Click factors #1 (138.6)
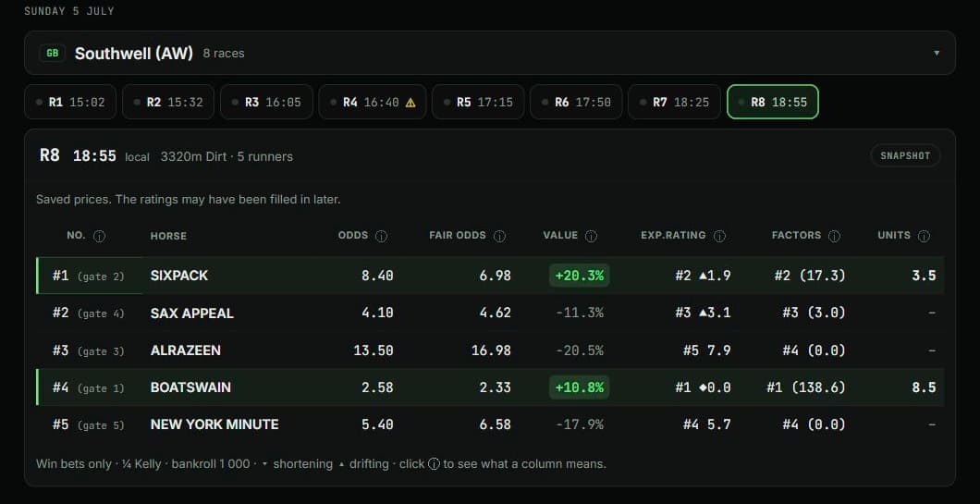The width and height of the screenshot is (980, 504). (806, 387)
